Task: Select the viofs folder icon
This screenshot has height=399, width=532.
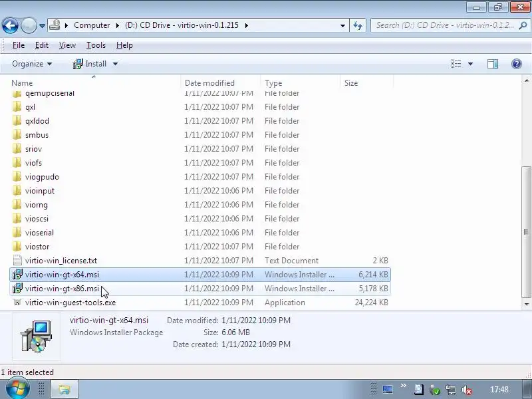Action: [17, 162]
